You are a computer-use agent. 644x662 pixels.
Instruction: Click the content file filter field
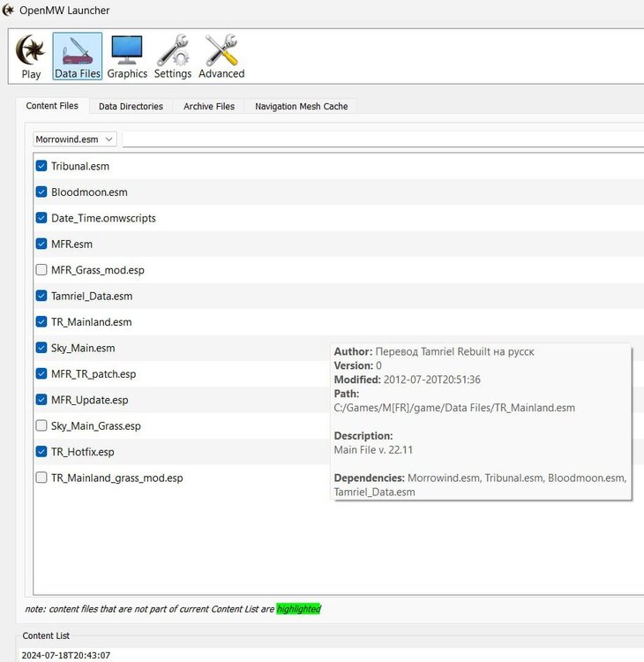[x=383, y=139]
